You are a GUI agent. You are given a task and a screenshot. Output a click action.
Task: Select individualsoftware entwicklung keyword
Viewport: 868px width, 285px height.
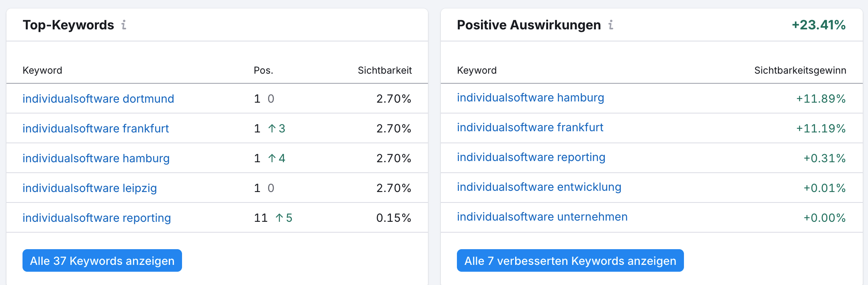coord(538,187)
